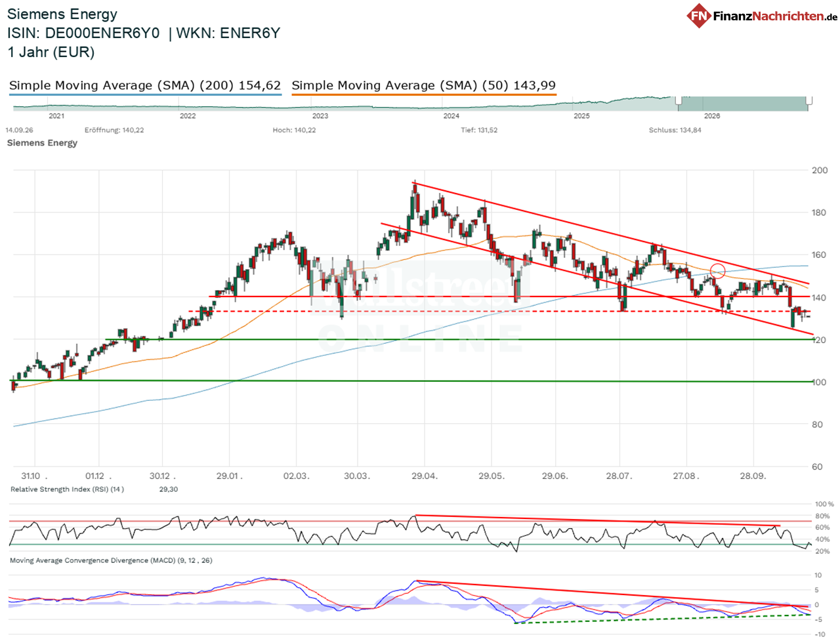Viewport: 840px width, 643px height.
Task: Click the "30.03." date on the x-axis
Action: 357,476
